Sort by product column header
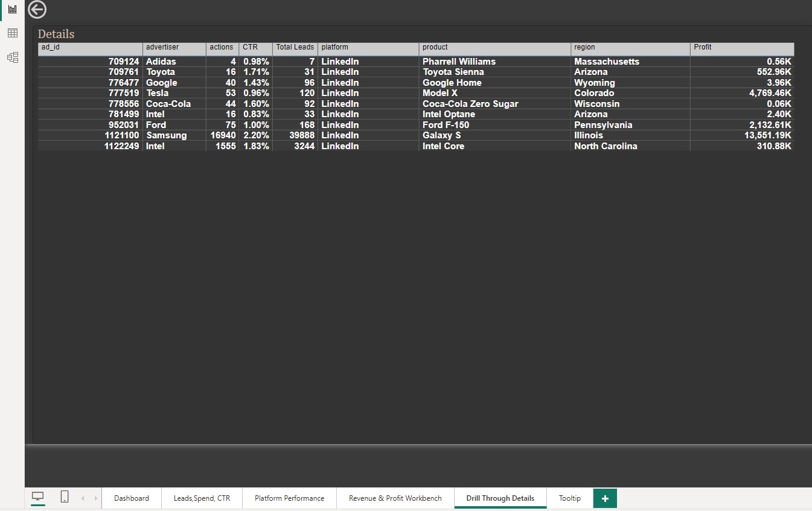 tap(495, 48)
